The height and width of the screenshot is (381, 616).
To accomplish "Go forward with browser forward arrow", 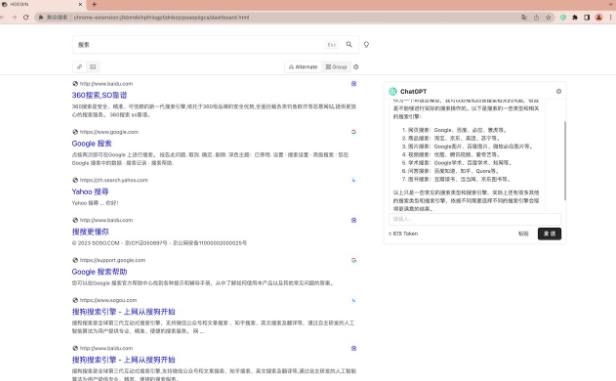I will point(14,17).
